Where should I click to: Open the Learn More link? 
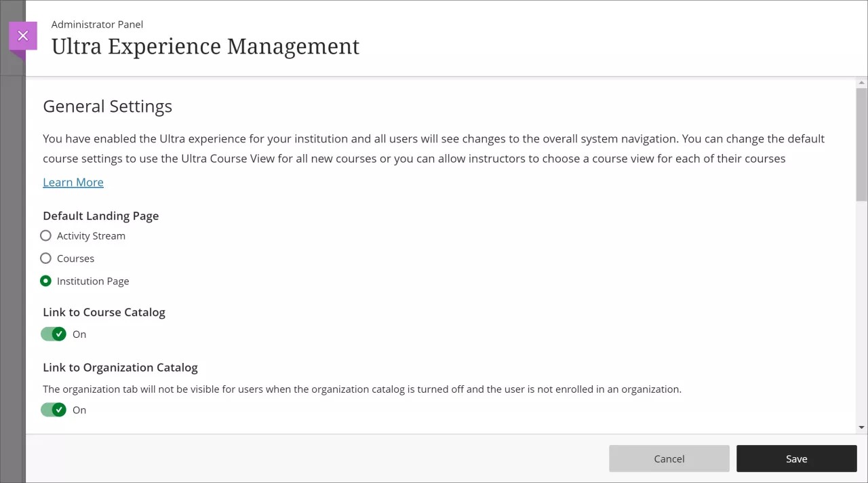pos(73,182)
